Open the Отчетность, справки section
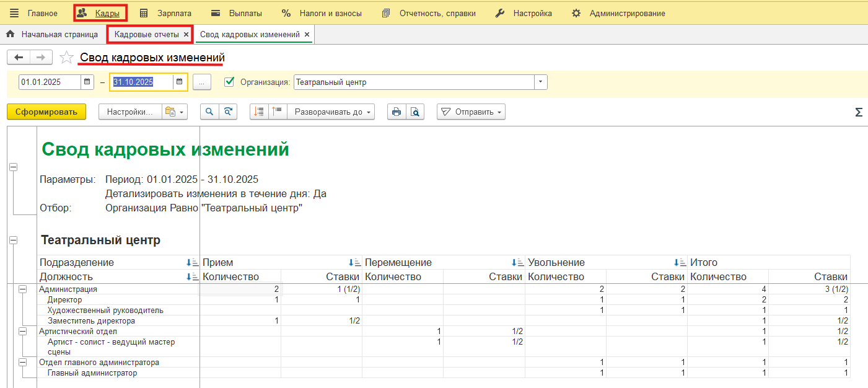Viewport: 868px width, 388px height. (429, 13)
